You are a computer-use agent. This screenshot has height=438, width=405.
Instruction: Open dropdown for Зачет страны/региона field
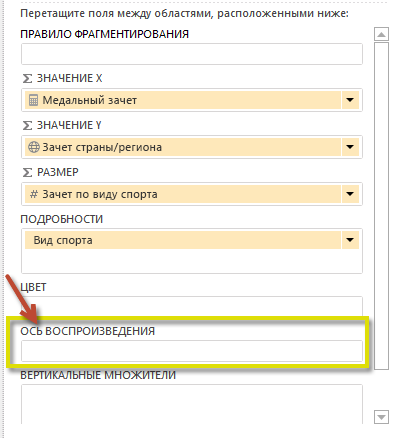(x=350, y=147)
